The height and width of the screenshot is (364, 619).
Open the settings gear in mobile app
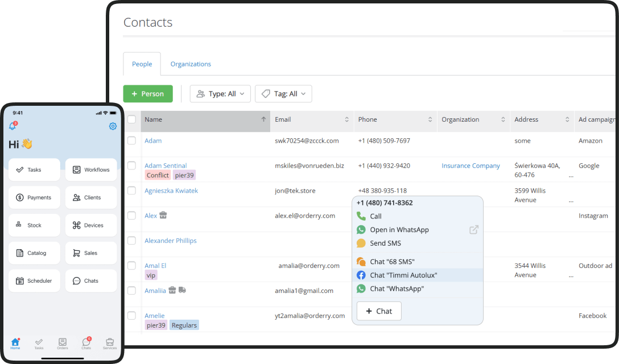(113, 126)
